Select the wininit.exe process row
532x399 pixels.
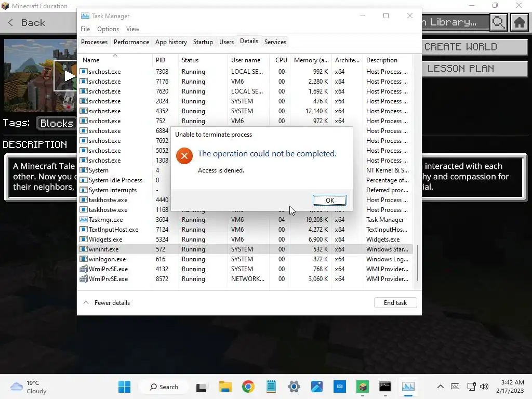[245, 249]
